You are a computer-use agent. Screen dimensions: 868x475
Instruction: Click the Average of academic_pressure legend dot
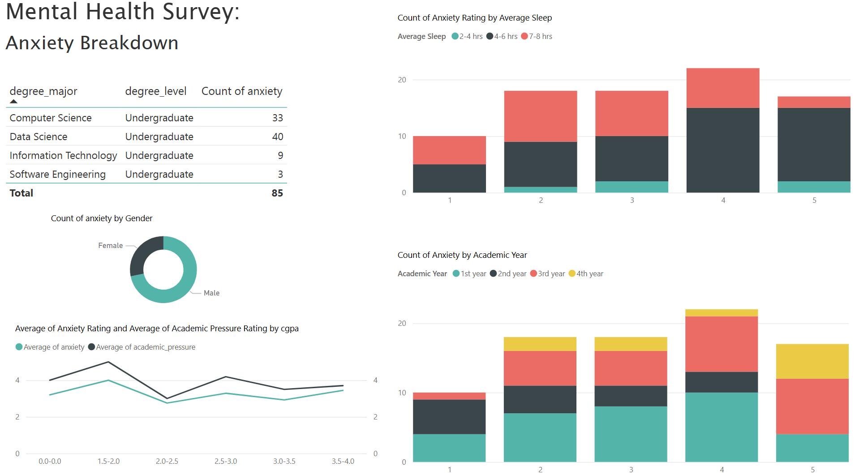click(92, 347)
